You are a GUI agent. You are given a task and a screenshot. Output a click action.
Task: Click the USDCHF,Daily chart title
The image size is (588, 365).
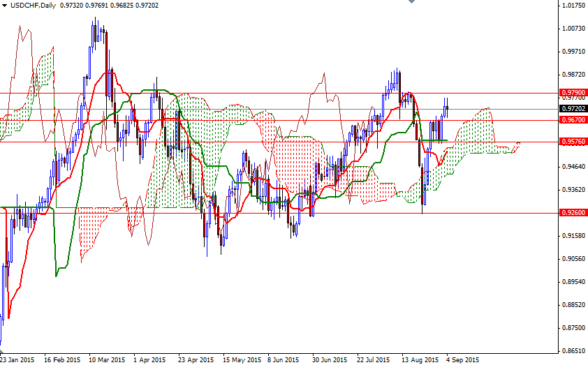[x=33, y=6]
